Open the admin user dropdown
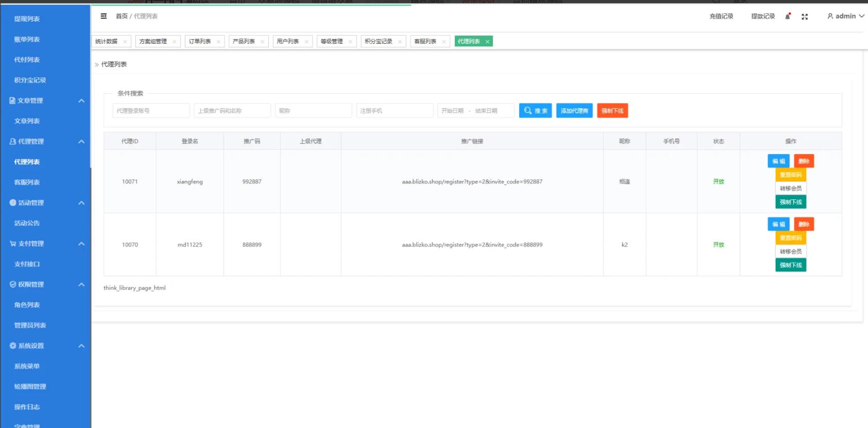 845,16
